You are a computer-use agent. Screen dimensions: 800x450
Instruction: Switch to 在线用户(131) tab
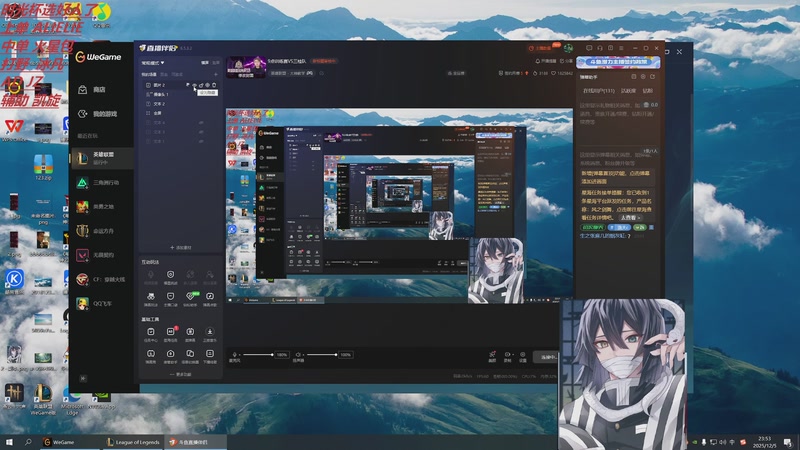coord(598,90)
